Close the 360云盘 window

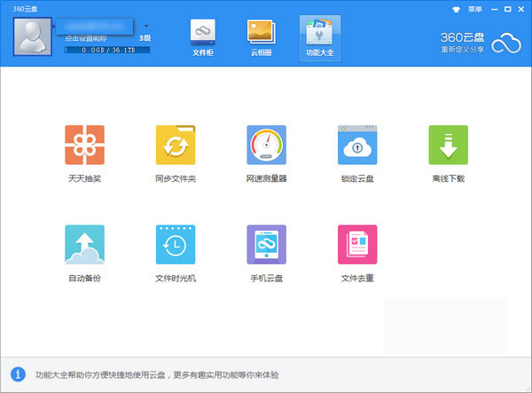[521, 9]
